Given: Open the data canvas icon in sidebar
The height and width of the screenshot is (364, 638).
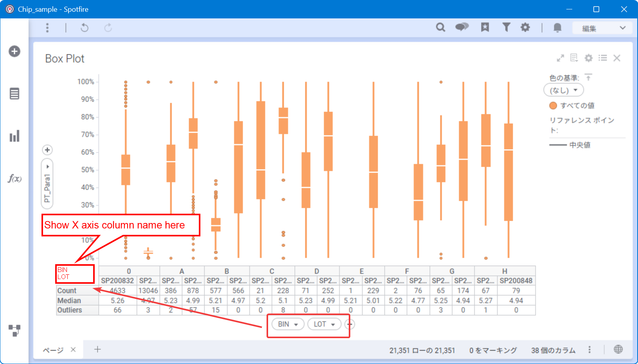Looking at the screenshot, I should point(14,331).
